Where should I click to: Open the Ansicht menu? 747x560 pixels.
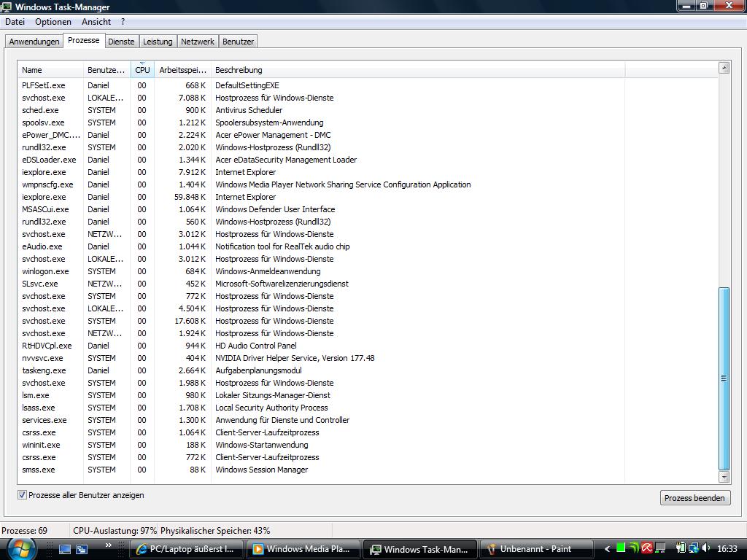(96, 22)
